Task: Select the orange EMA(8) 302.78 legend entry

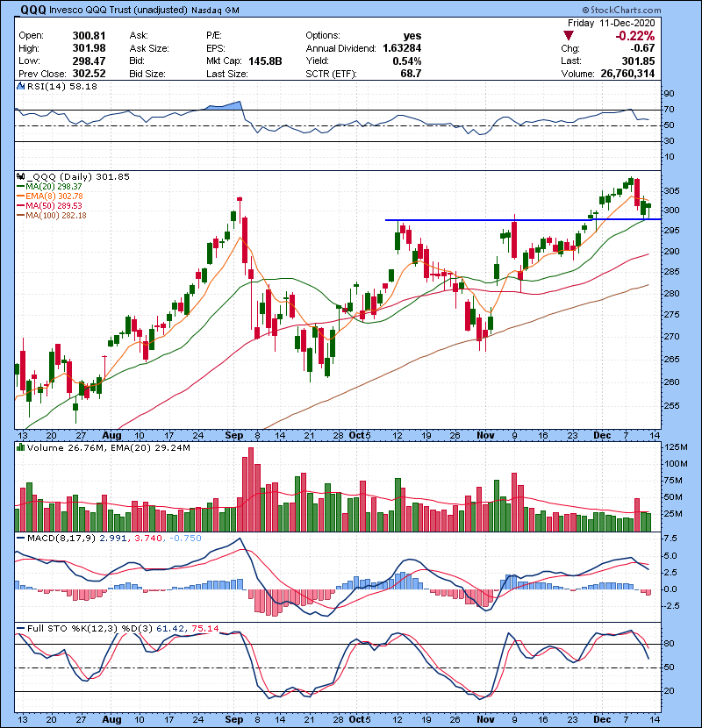Action: 50,196
